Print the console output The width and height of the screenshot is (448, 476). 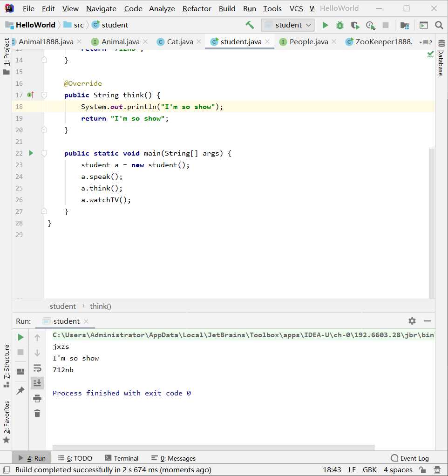37,398
